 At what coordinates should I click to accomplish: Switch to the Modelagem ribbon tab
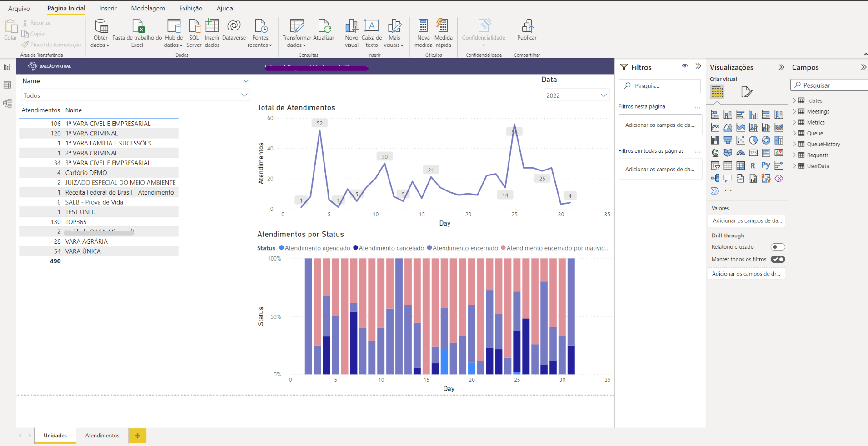(x=148, y=8)
